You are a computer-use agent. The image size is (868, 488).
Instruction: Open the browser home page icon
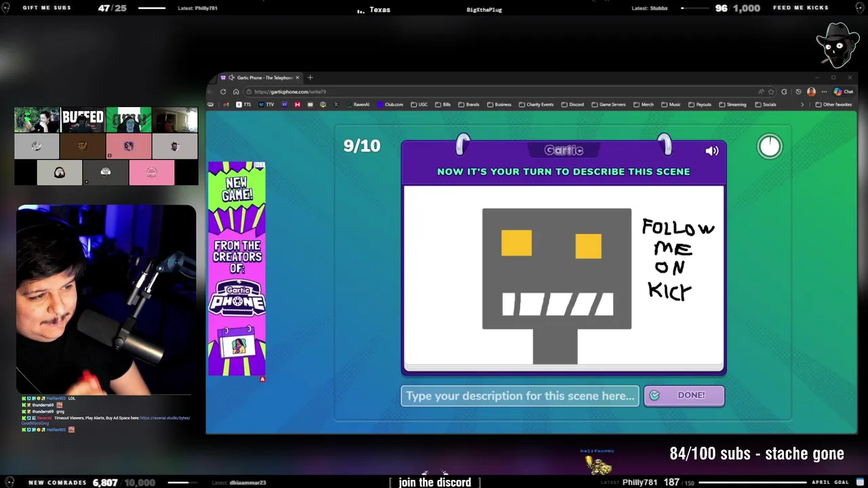tap(235, 91)
